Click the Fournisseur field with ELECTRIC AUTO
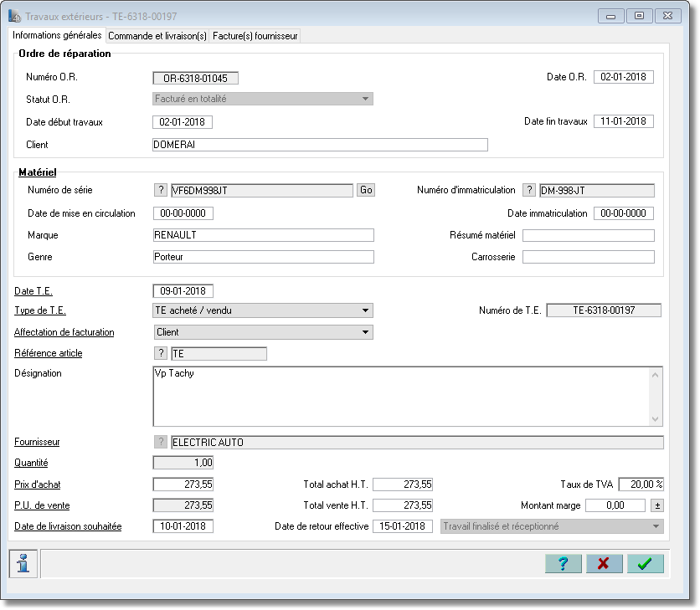The height and width of the screenshot is (610, 700). coord(418,443)
